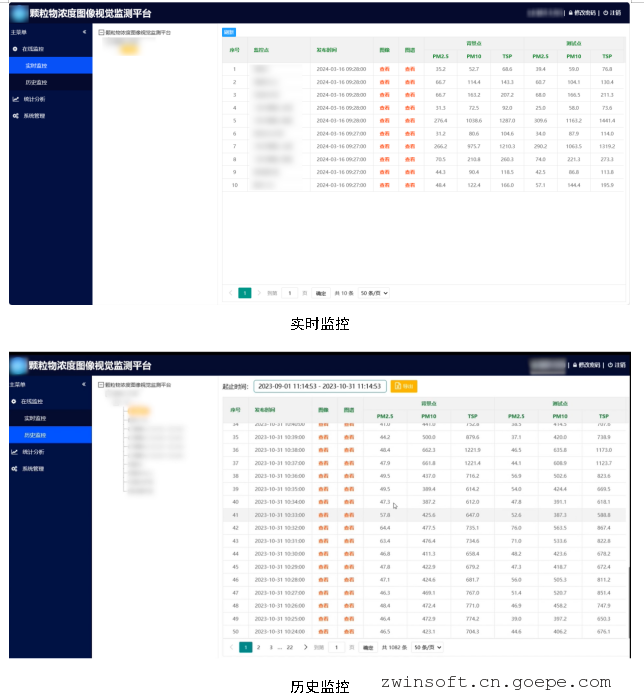Collapse the root tree node in the history monitoring view
Screen dimensions: 644x700
tap(102, 384)
